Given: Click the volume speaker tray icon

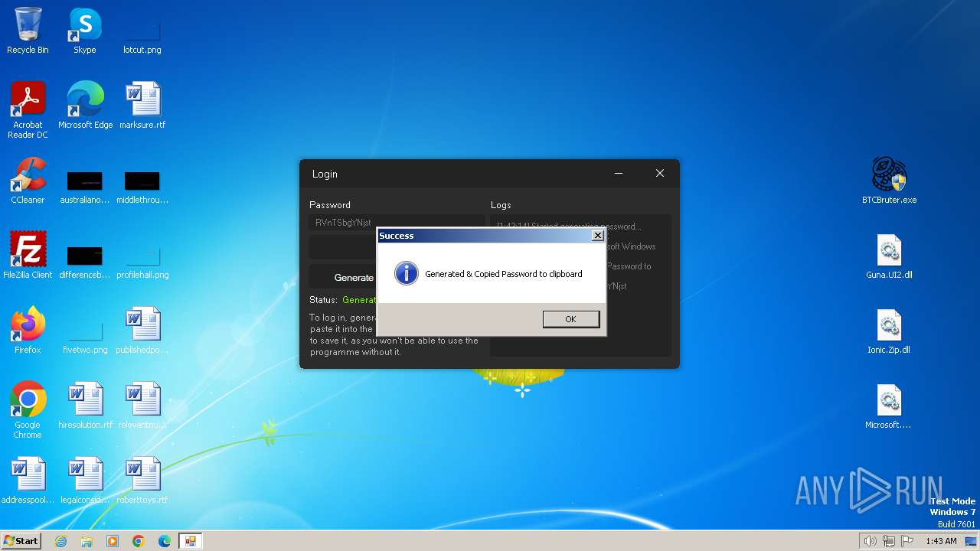Looking at the screenshot, I should pos(870,541).
